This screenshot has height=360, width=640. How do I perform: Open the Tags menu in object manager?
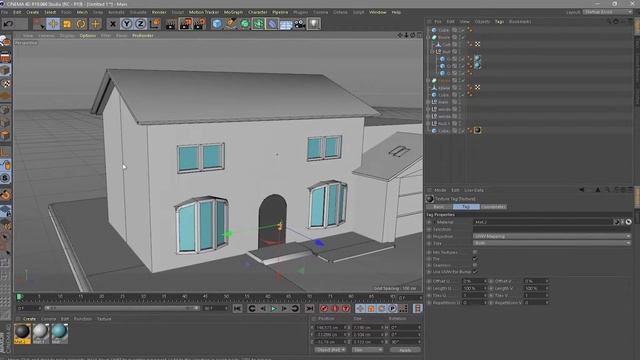click(499, 21)
